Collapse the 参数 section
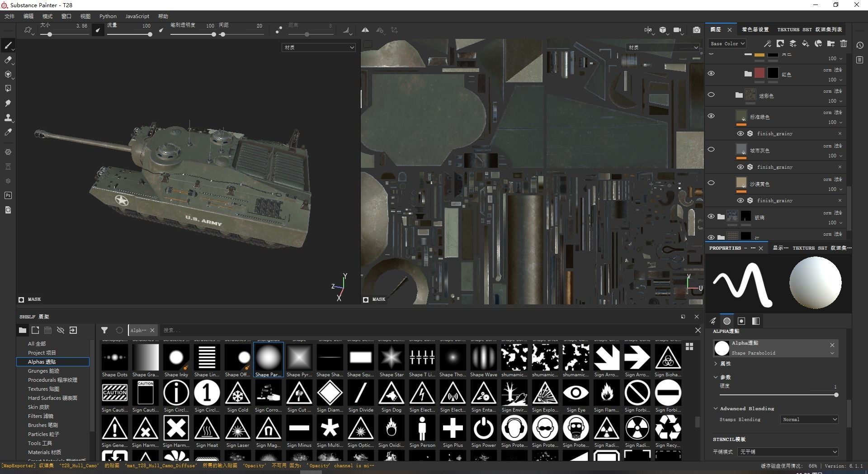This screenshot has height=474, width=868. tap(716, 377)
